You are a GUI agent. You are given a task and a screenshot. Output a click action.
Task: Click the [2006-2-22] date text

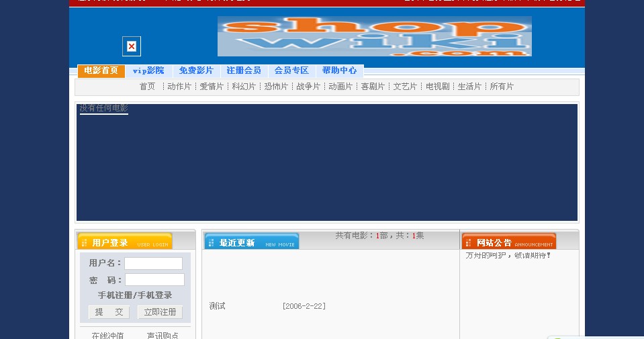pyautogui.click(x=304, y=306)
